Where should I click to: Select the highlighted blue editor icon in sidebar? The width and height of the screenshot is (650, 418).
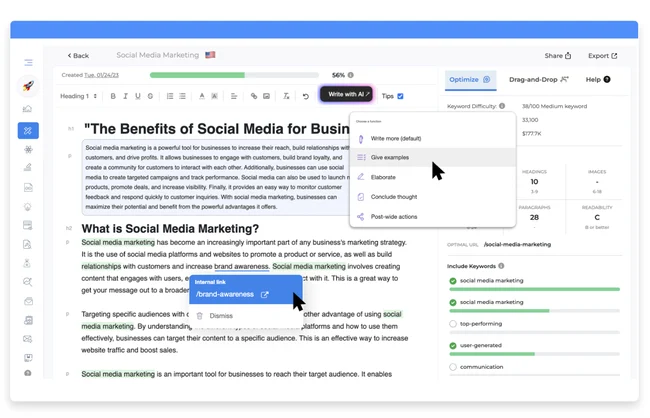[28, 130]
